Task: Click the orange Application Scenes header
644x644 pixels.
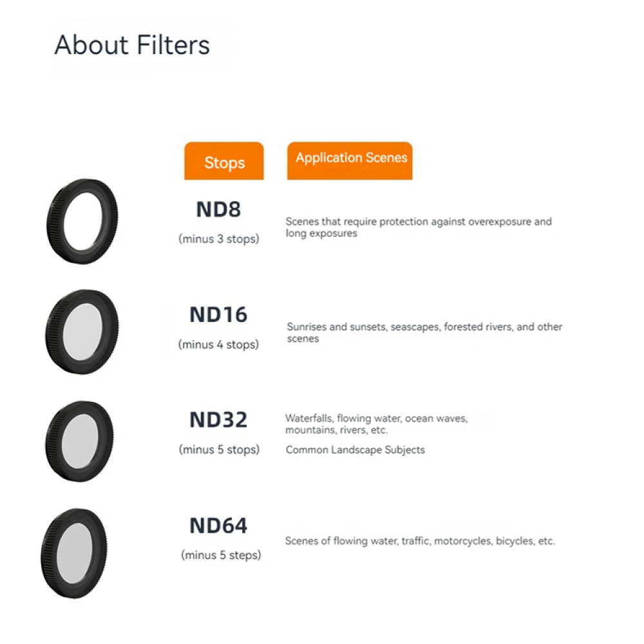Action: pos(350,161)
